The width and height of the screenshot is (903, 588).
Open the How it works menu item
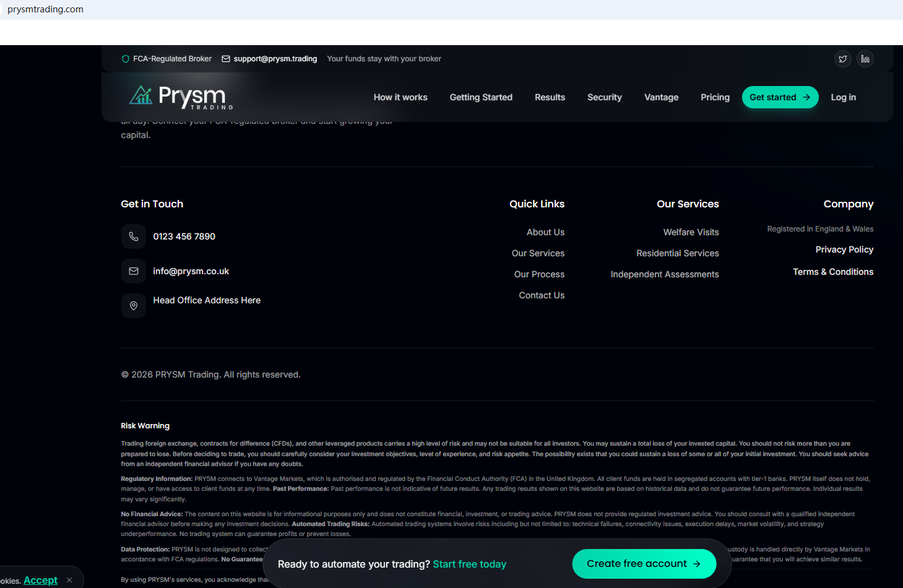coord(400,97)
